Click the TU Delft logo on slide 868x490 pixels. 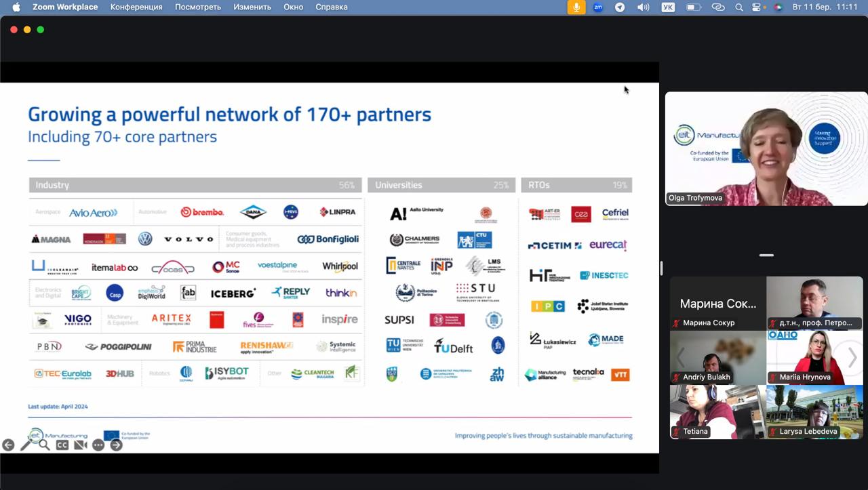pos(453,346)
